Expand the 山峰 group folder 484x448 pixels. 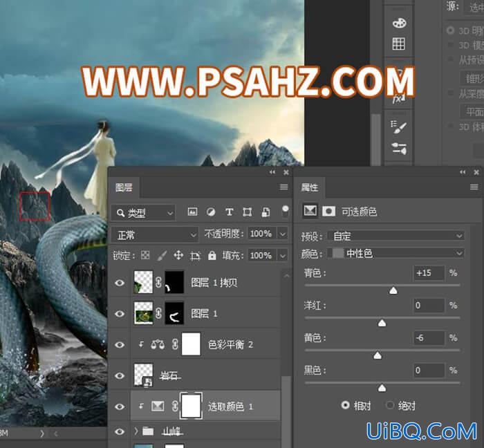click(x=136, y=431)
